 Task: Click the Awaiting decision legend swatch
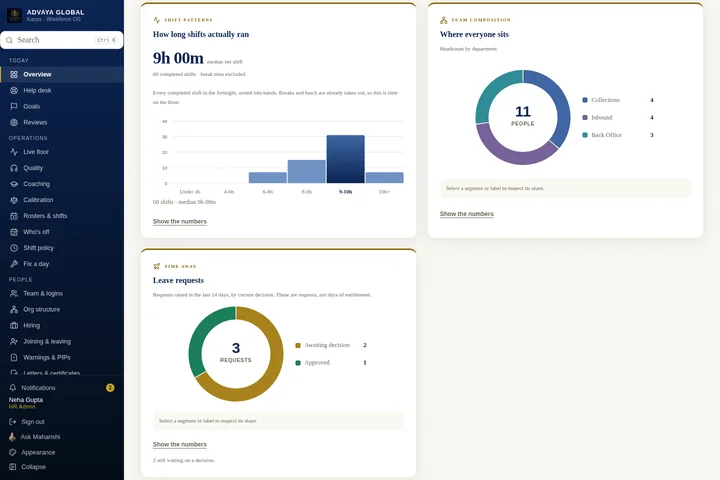coord(298,345)
